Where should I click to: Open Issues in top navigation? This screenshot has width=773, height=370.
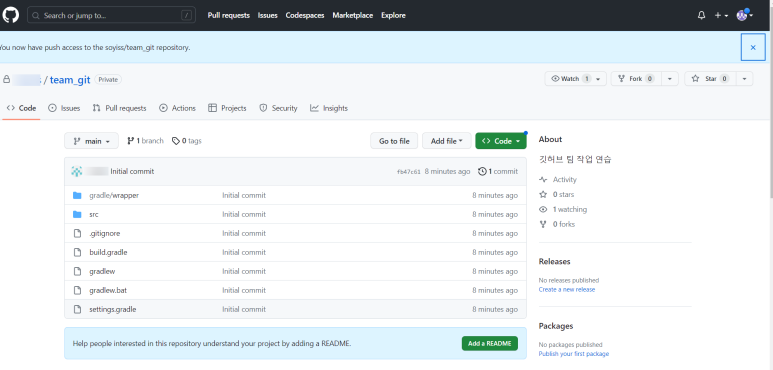[x=268, y=15]
